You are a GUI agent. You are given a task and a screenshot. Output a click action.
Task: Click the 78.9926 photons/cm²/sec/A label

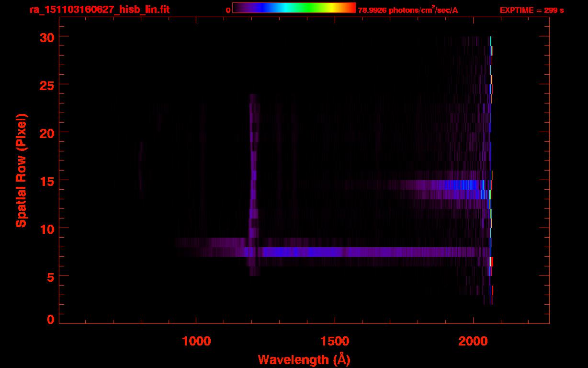click(408, 10)
